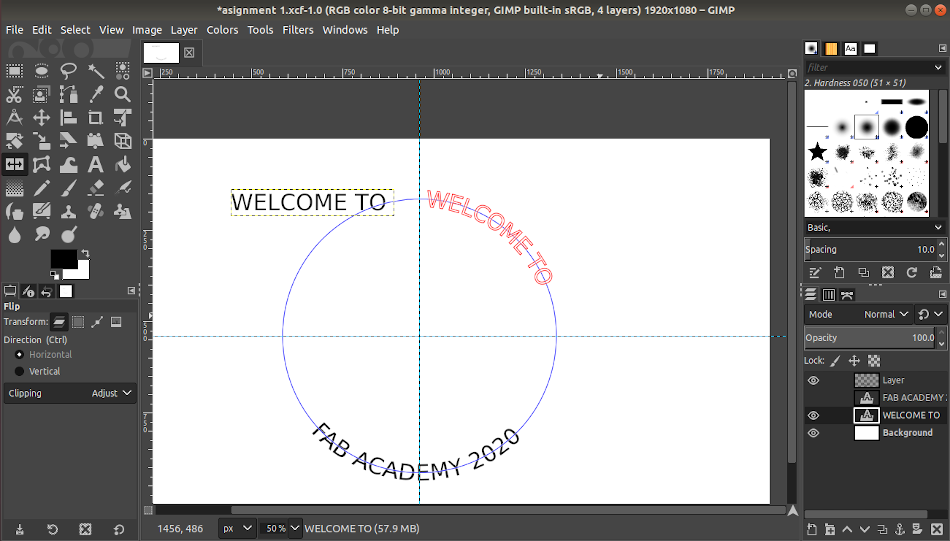Open the layer Mode Normal dropdown

(858, 314)
